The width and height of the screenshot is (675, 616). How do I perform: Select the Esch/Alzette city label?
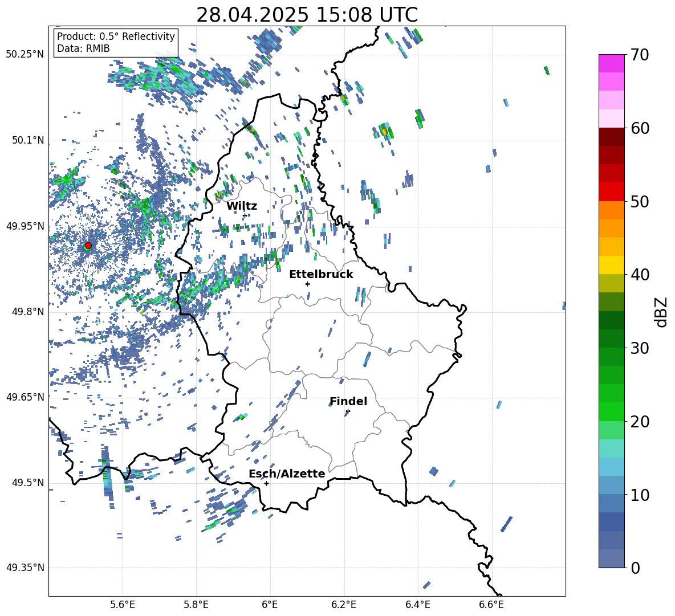click(287, 474)
